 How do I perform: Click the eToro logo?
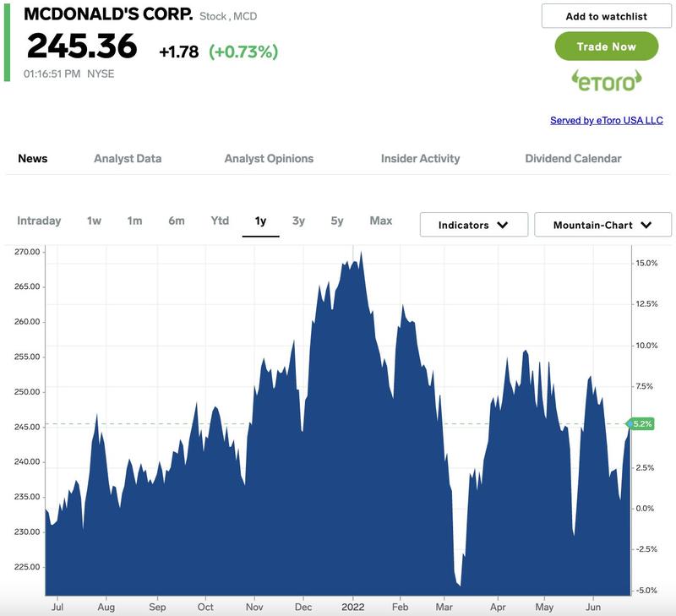(606, 80)
